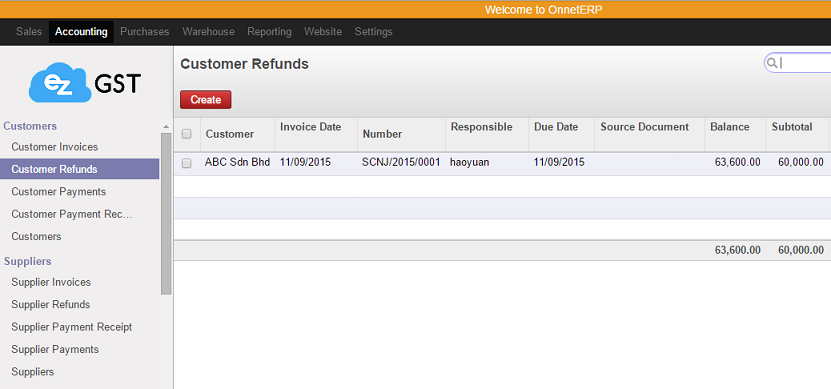Image resolution: width=831 pixels, height=389 pixels.
Task: Click subtotal 60,000.00 in ABC row
Action: [801, 163]
